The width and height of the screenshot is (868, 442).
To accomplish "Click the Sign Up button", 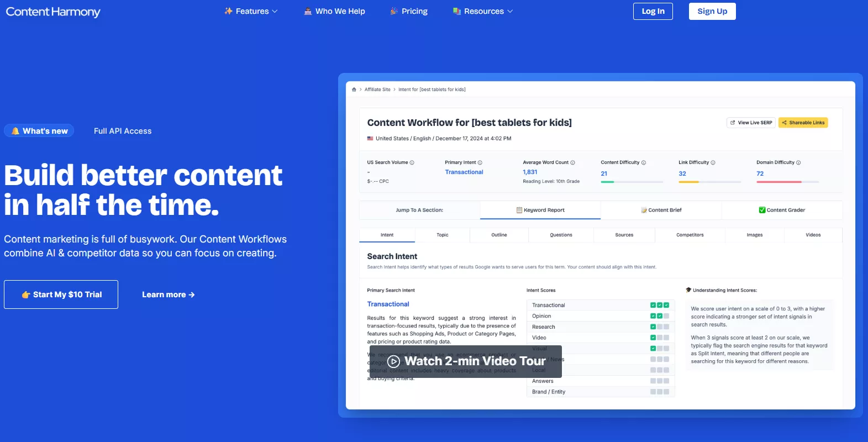I will (x=712, y=11).
